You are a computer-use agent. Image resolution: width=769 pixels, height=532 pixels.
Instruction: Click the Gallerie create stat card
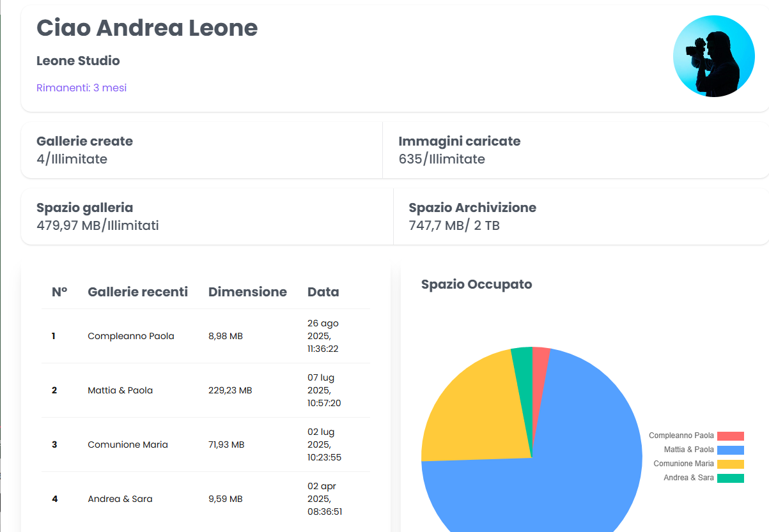click(201, 150)
